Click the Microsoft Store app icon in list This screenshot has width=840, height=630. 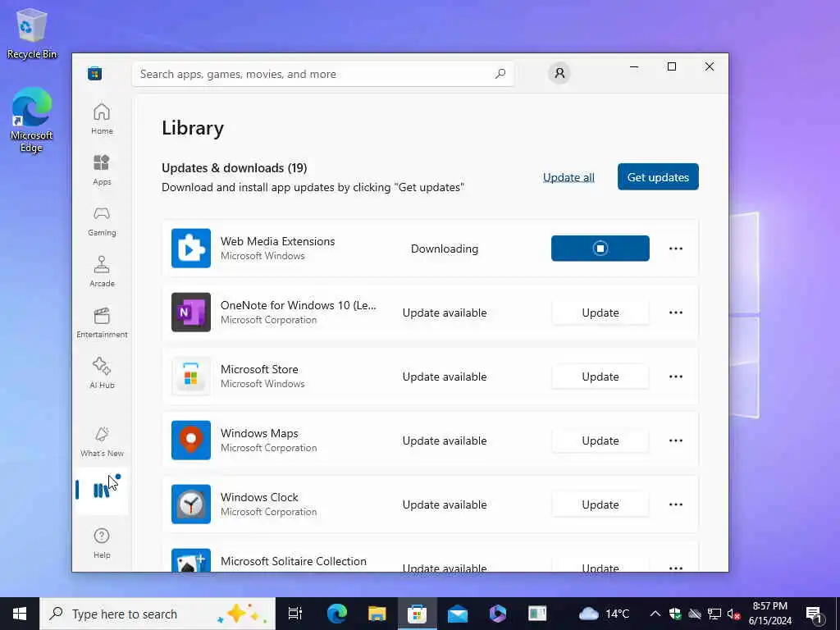pos(190,376)
